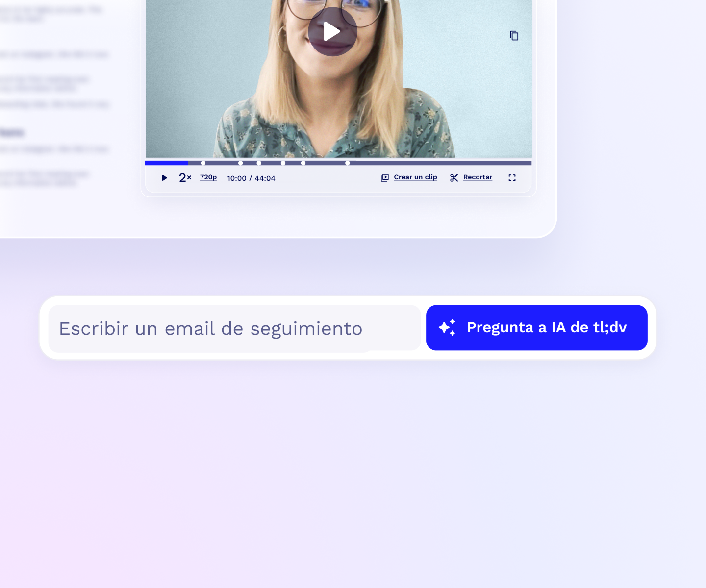Click the copy icon on the video
This screenshot has height=588, width=706.
(x=514, y=36)
